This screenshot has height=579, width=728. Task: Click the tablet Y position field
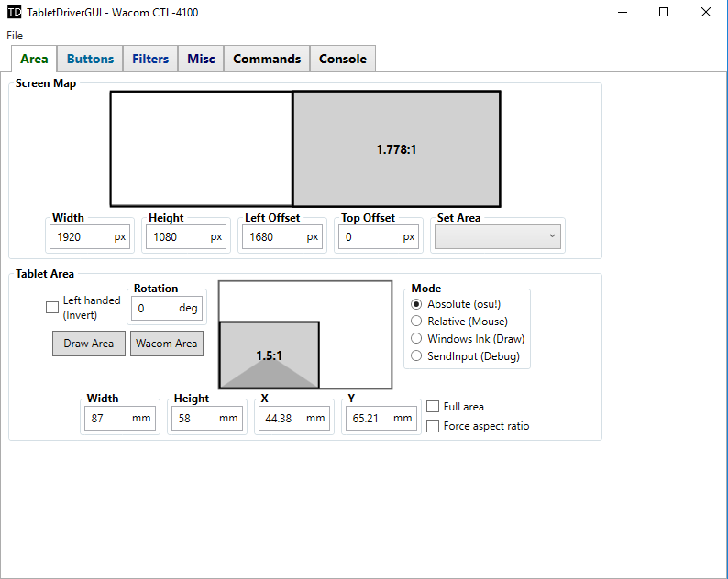[x=381, y=418]
